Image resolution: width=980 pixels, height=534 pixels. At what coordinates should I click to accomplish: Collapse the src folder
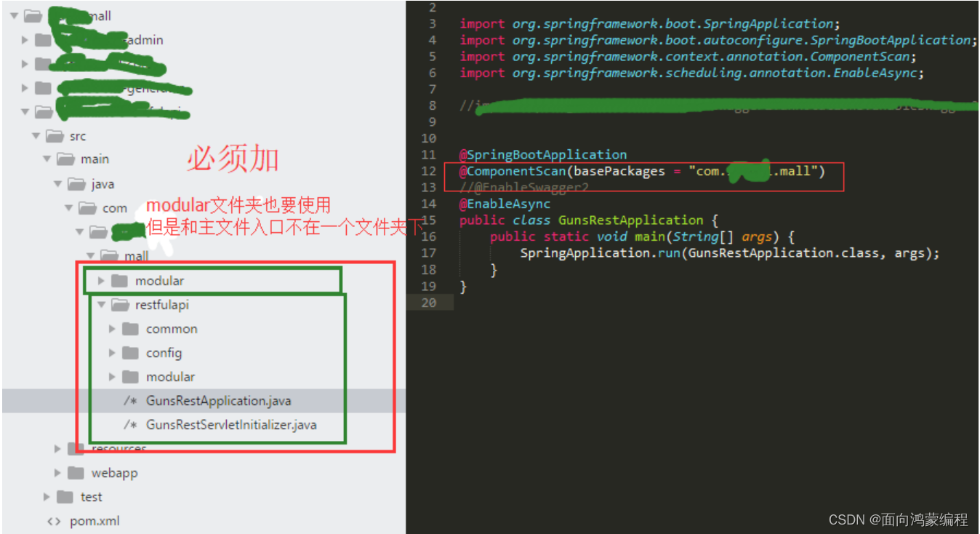pos(36,135)
